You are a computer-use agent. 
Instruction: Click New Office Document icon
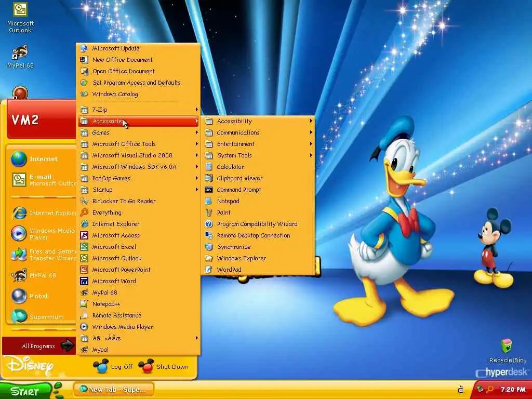coord(84,60)
